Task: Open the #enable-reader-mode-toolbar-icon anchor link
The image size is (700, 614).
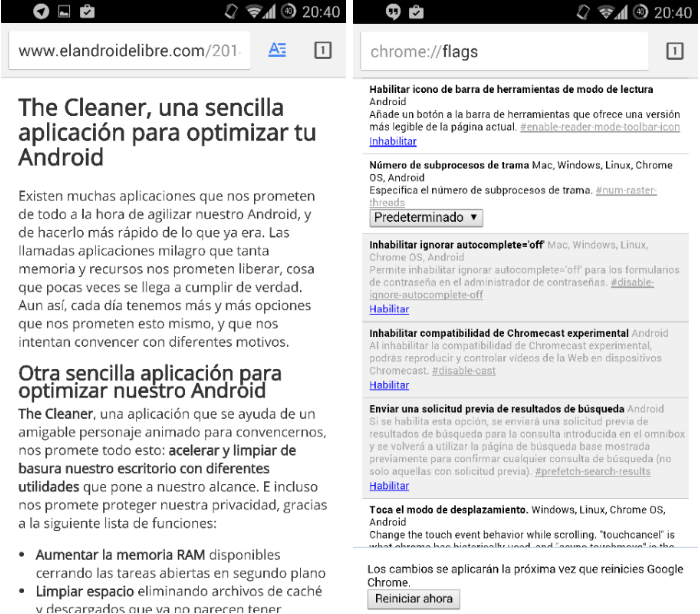Action: 599,128
